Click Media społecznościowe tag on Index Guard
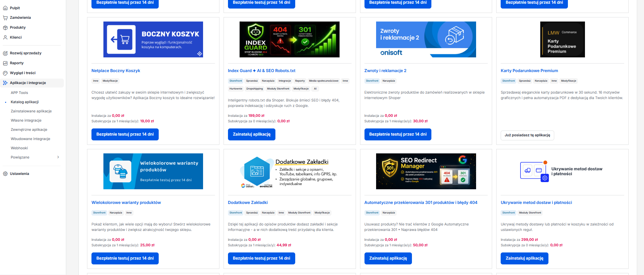The height and width of the screenshot is (275, 644). click(324, 81)
